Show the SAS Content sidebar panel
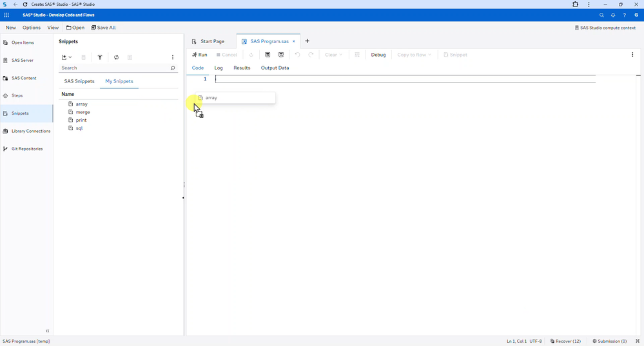The image size is (644, 346). tap(26, 78)
